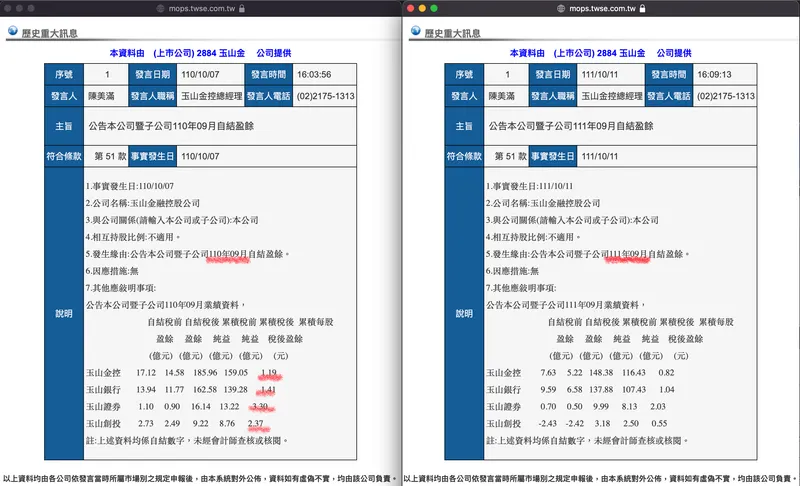Click 發言人電話 header cell in right window
The image size is (800, 486).
pos(669,96)
